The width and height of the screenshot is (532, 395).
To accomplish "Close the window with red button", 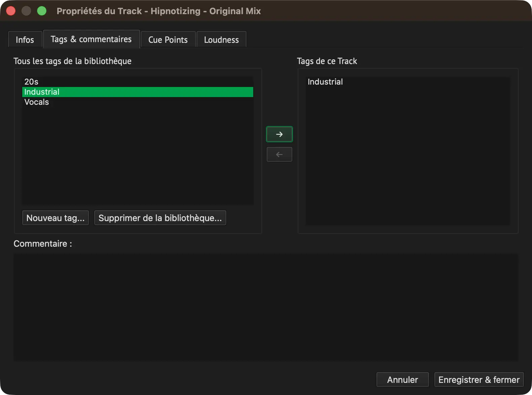I will coord(11,11).
